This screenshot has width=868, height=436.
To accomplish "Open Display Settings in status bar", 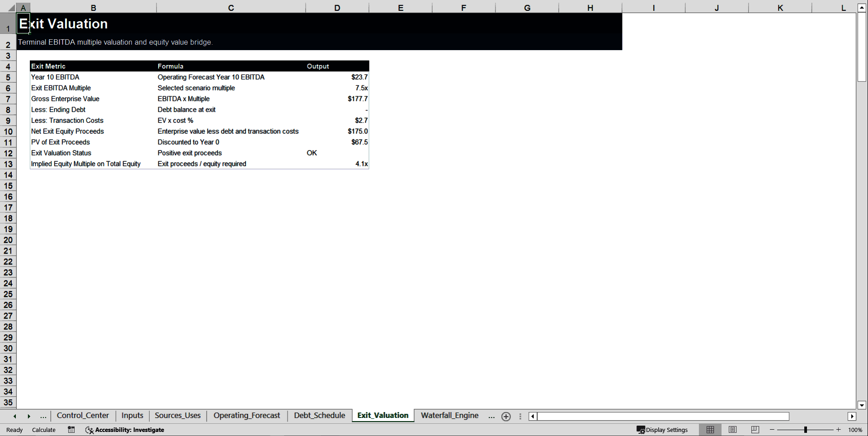I will [662, 430].
